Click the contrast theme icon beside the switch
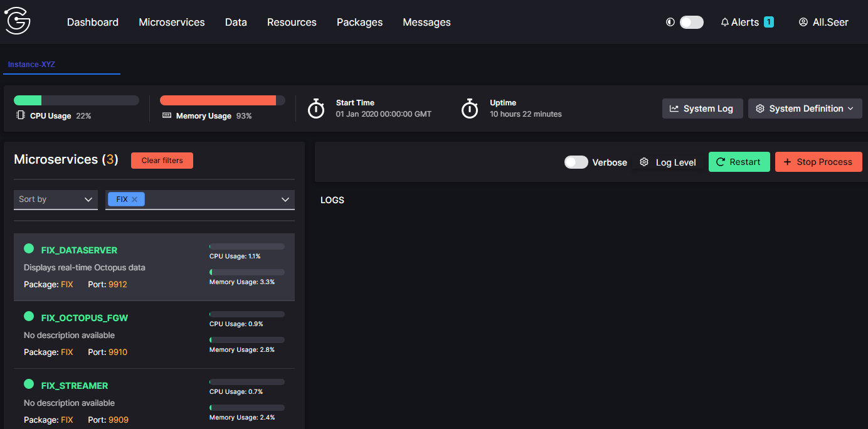 tap(670, 22)
